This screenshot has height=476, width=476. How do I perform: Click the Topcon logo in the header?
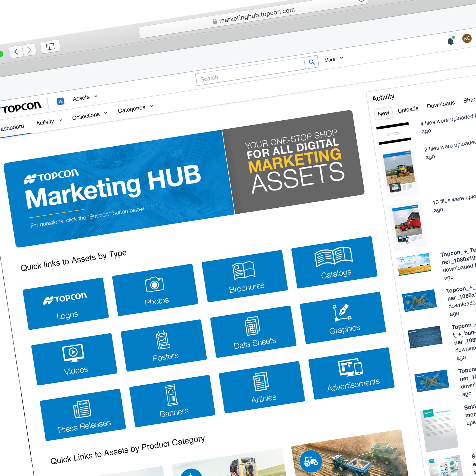[21, 107]
